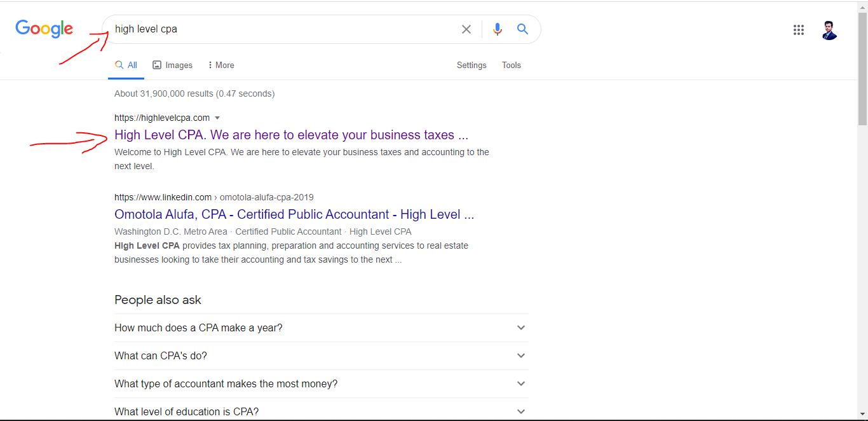Open the account profile avatar
This screenshot has height=421, width=868.
(x=829, y=30)
